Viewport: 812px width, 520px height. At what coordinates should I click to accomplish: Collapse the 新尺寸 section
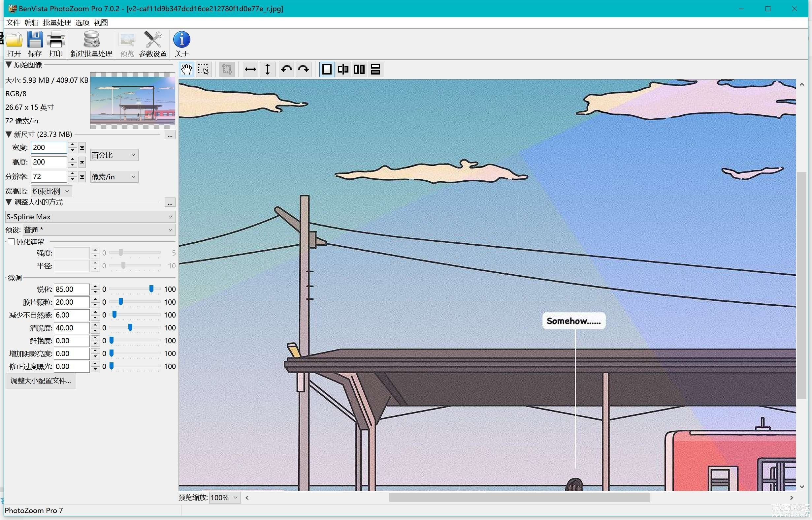tap(9, 134)
